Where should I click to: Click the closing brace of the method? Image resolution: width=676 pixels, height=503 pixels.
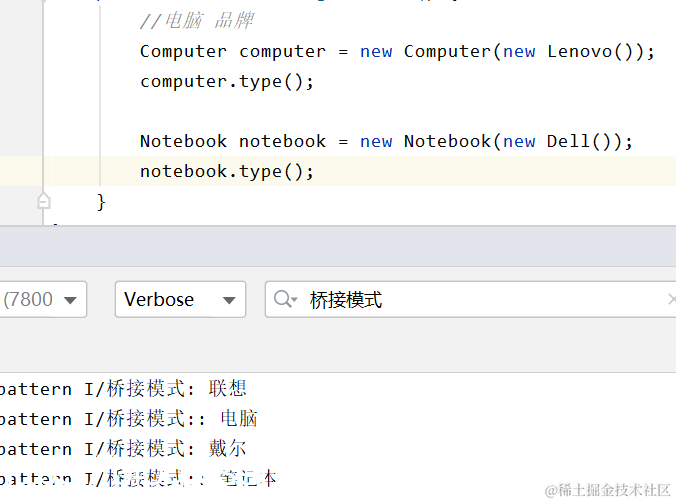tap(101, 202)
